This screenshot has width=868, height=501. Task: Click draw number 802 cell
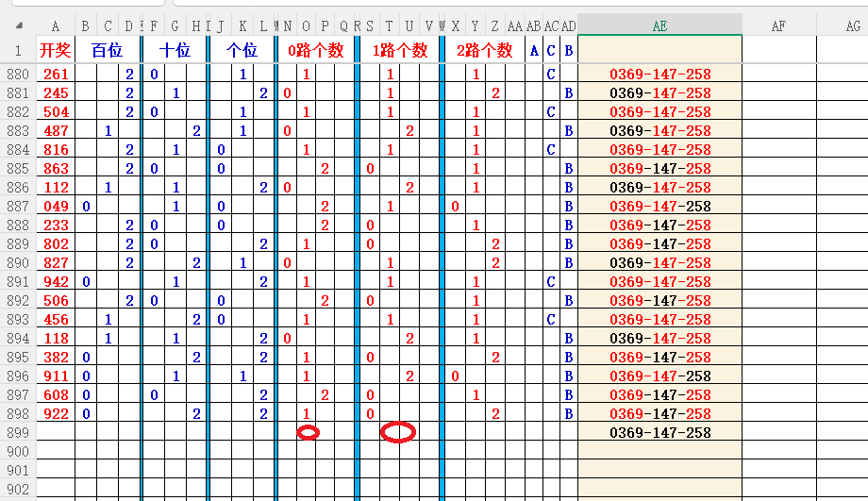[x=56, y=243]
